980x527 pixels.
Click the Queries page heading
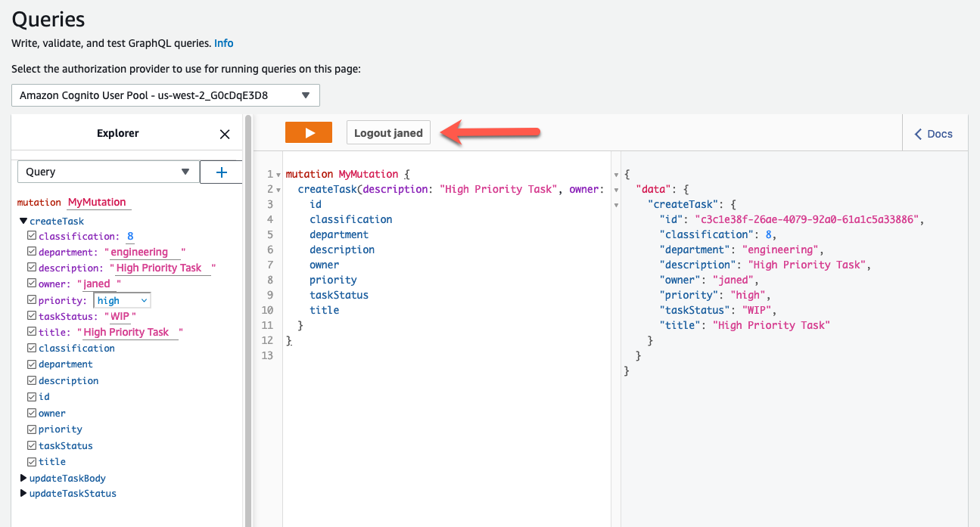click(x=48, y=19)
